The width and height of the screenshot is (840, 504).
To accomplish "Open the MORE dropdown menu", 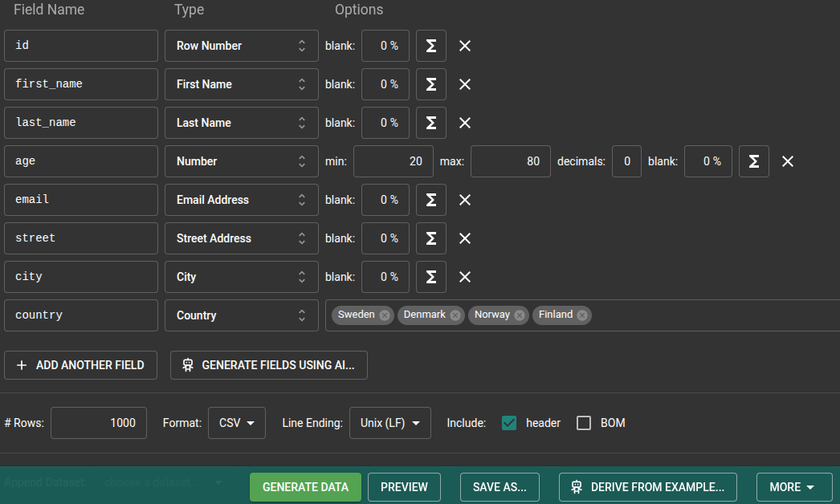I will pyautogui.click(x=794, y=487).
